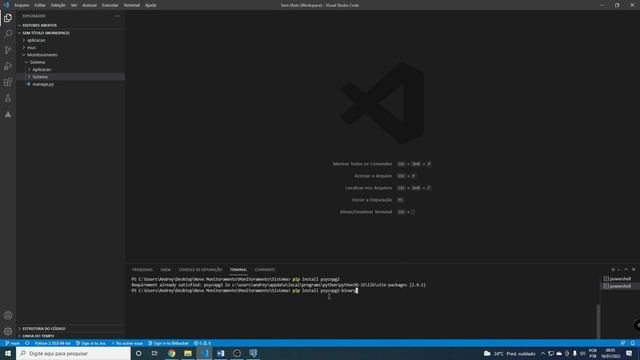The image size is (640, 360).
Task: Open the Search view in activity bar
Action: pyautogui.click(x=8, y=33)
